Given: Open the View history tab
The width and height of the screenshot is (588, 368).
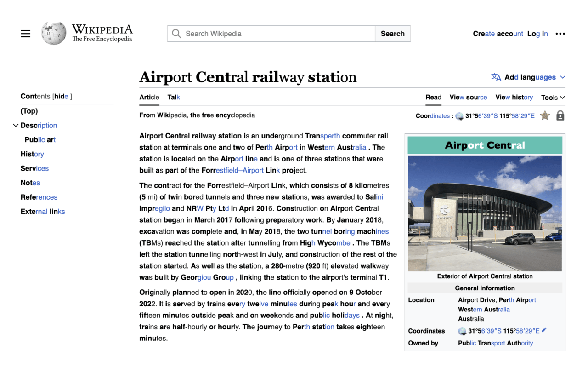Looking at the screenshot, I should (x=514, y=97).
